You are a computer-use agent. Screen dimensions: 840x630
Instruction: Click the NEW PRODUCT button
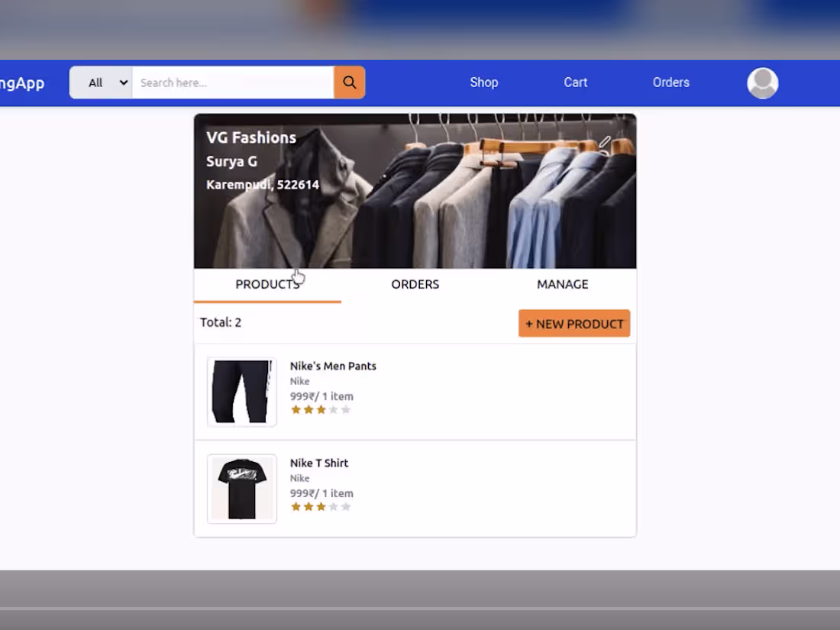(x=574, y=323)
